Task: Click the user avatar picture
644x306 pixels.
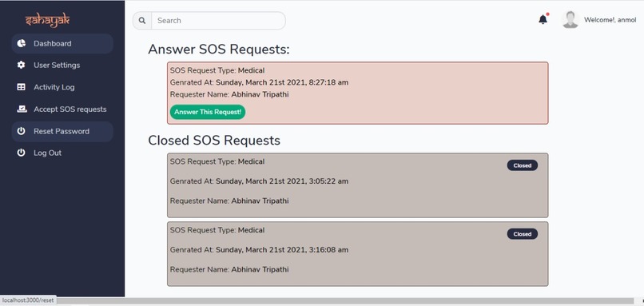Action: pyautogui.click(x=570, y=20)
